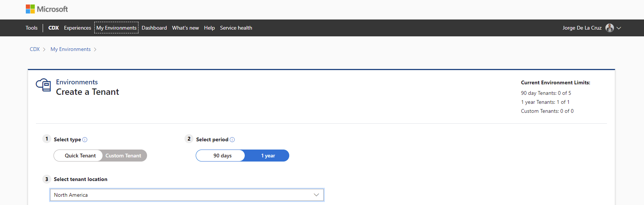644x205 pixels.
Task: Go to CDX home in navbar
Action: pyautogui.click(x=54, y=28)
